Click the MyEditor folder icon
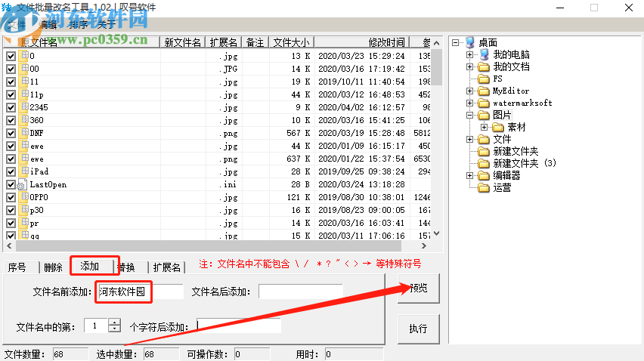The width and height of the screenshot is (644, 361). [x=484, y=91]
